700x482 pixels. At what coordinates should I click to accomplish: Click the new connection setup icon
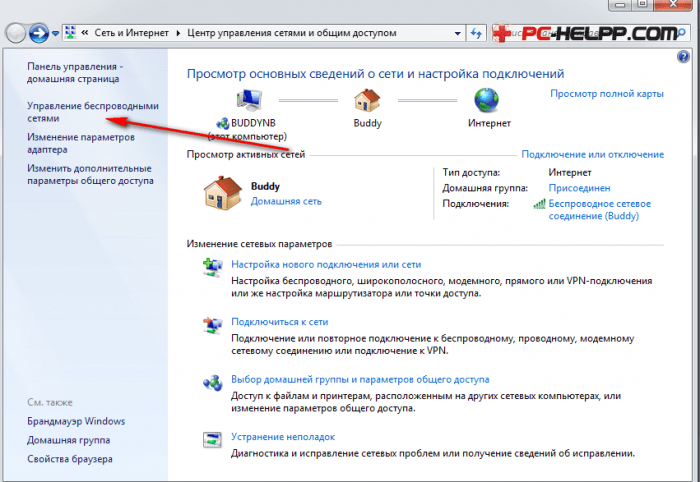[212, 267]
